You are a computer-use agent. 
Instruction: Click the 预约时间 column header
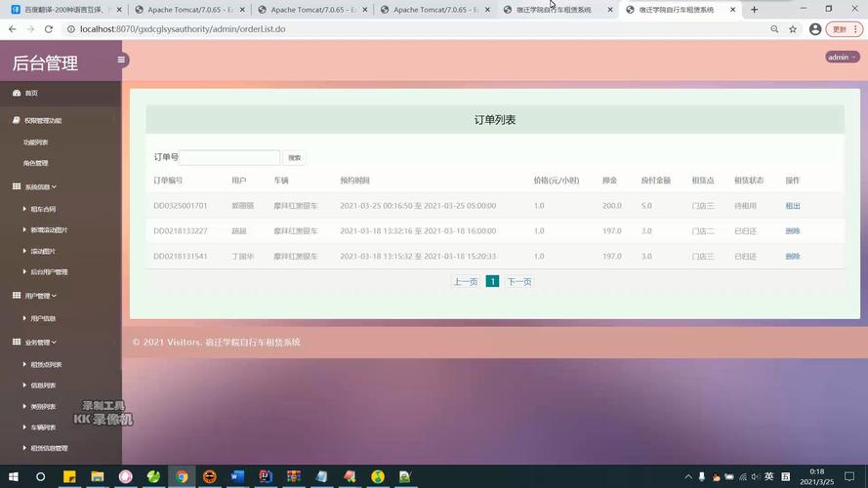click(354, 181)
